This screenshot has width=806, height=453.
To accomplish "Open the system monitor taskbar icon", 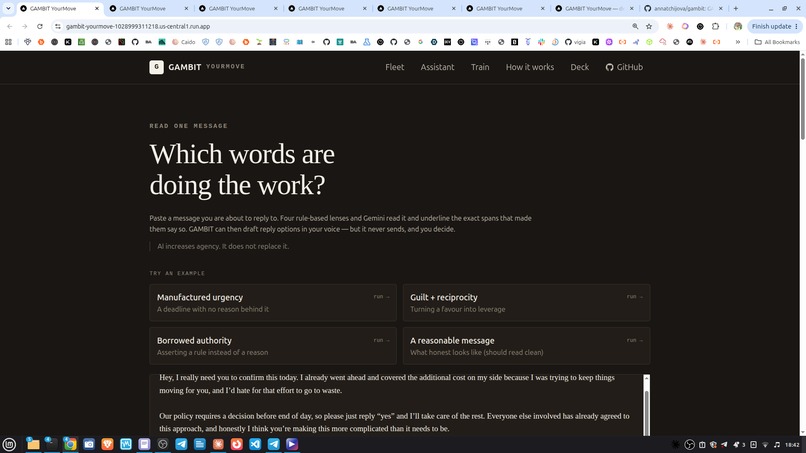I will pyautogui.click(x=125, y=444).
